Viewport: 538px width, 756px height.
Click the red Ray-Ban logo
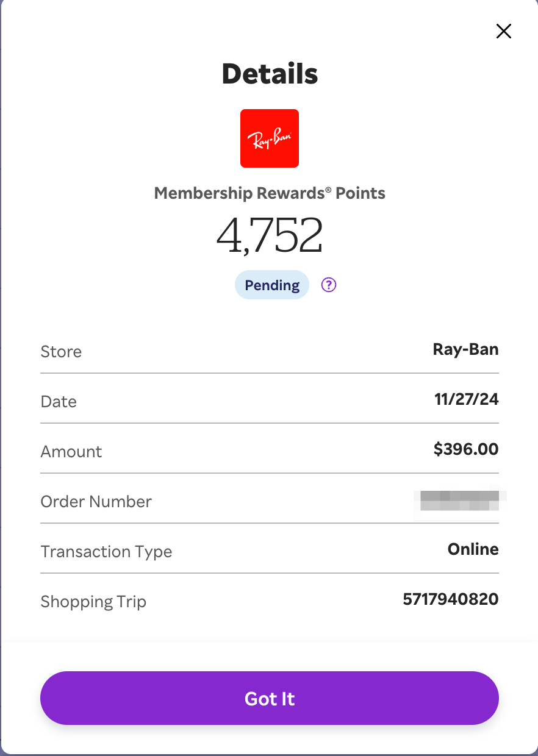270,138
